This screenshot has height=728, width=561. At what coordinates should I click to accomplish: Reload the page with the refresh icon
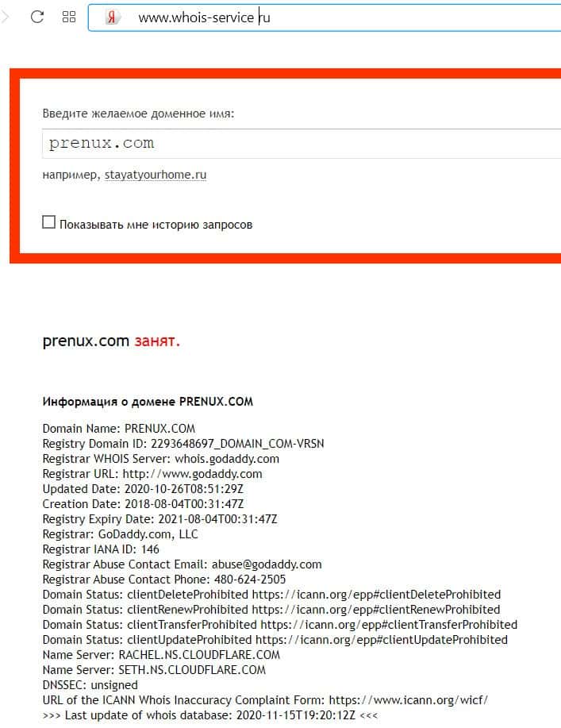pyautogui.click(x=37, y=17)
